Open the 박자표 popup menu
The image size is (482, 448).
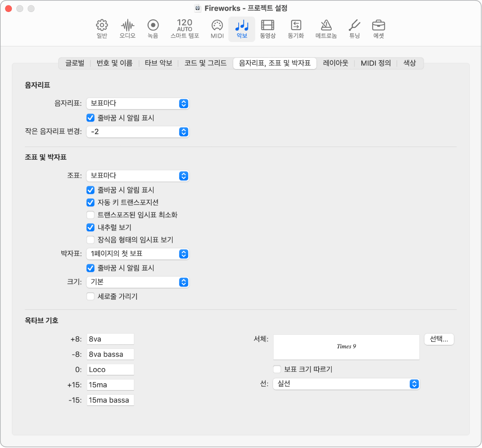(x=137, y=254)
